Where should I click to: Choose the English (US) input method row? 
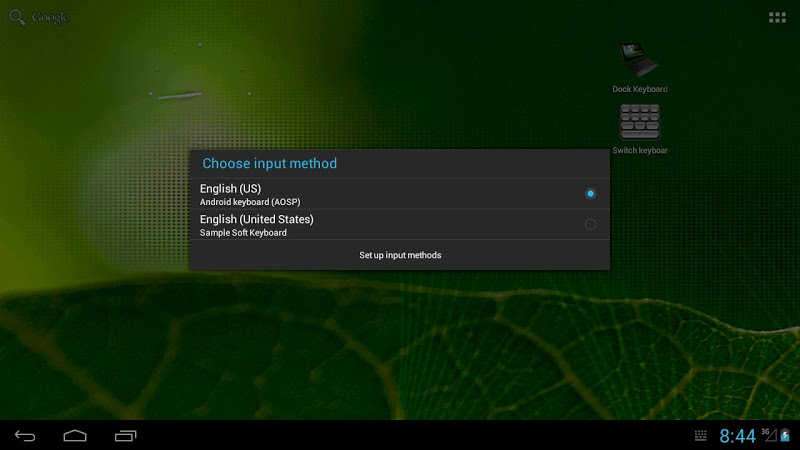(x=399, y=194)
